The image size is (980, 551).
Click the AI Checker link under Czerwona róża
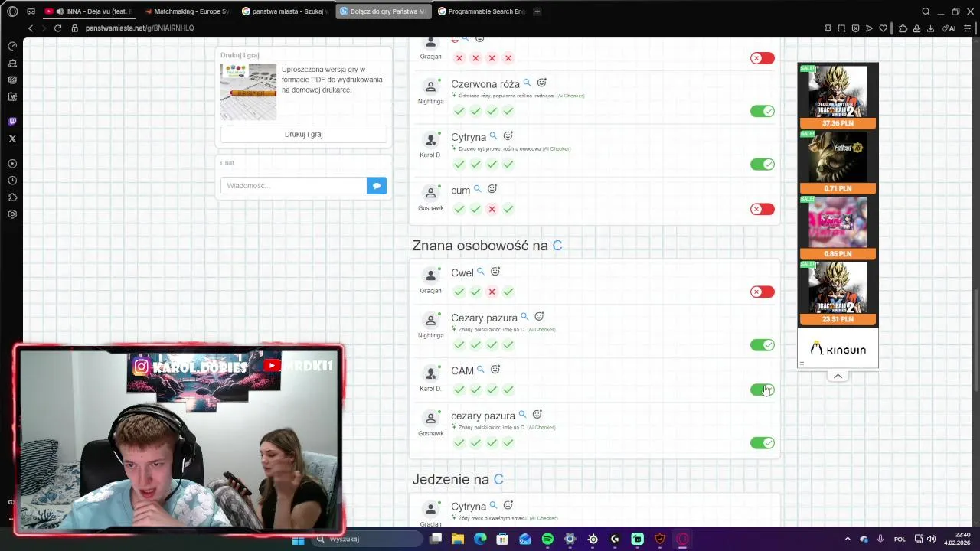coord(570,96)
